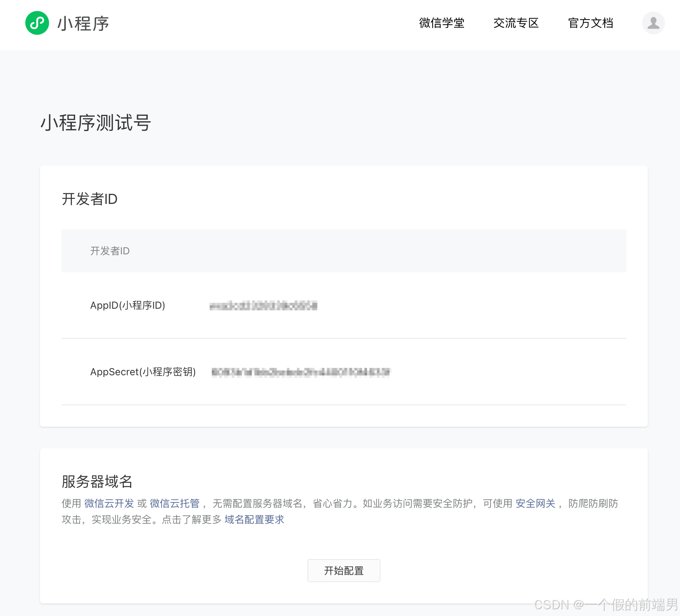Go to the 交流专区 navigation item
Screen dimensions: 680x616
pos(516,23)
